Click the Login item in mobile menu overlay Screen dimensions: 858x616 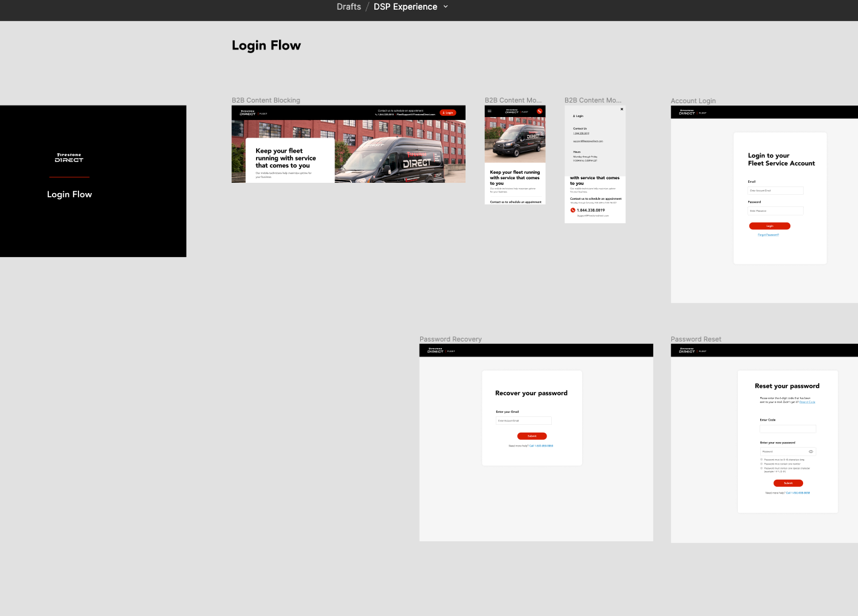click(x=578, y=116)
